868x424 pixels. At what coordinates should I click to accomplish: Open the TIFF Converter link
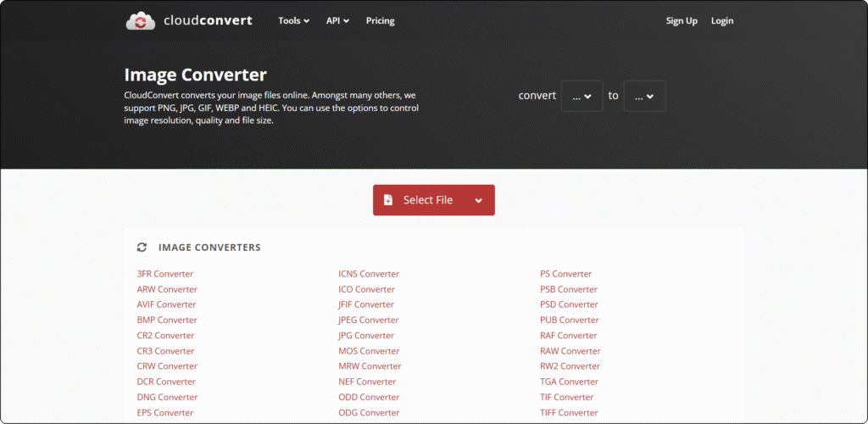click(x=569, y=412)
